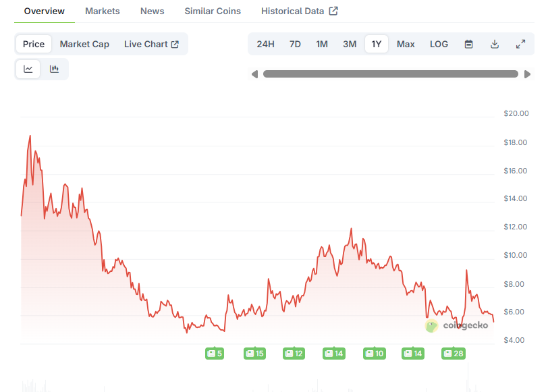Select the 7D time range
This screenshot has height=392, width=548.
pos(295,44)
